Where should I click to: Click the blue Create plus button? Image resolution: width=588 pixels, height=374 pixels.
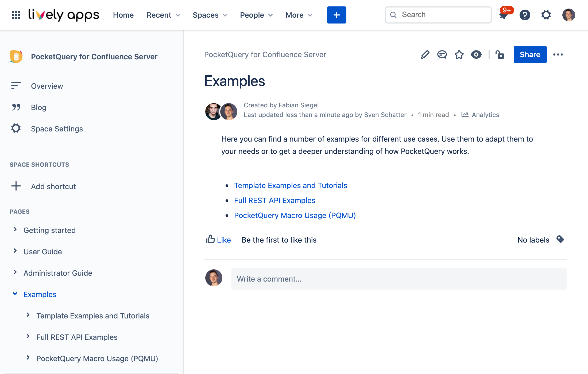point(336,15)
